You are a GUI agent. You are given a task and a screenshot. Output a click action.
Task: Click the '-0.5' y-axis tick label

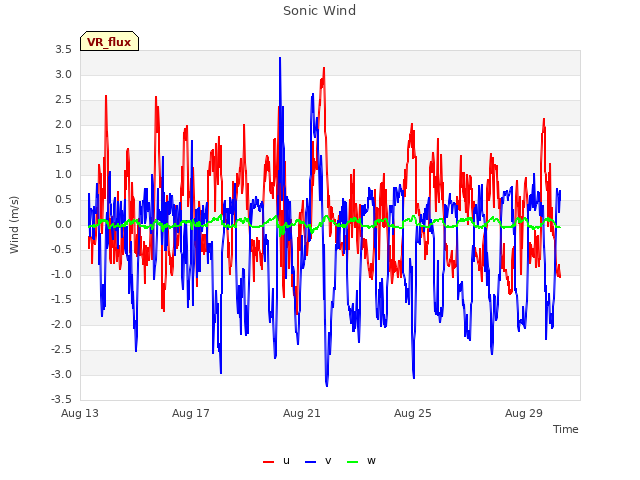coord(62,250)
